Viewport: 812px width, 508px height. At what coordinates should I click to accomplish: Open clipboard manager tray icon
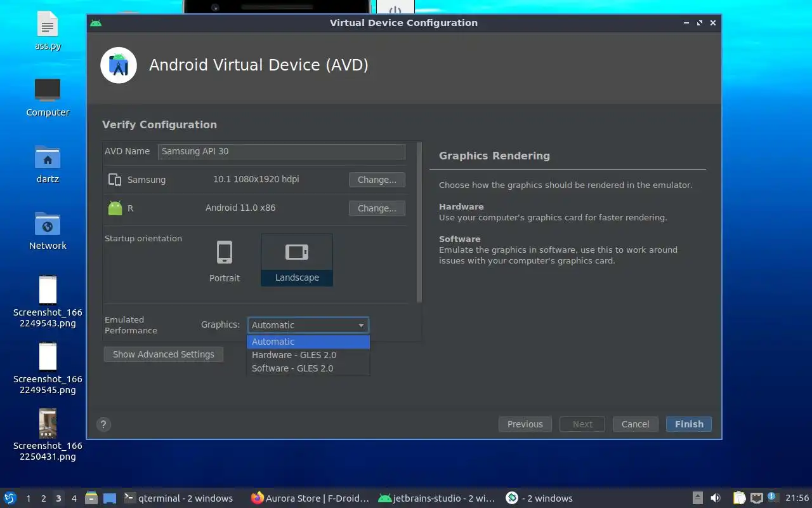coord(740,498)
